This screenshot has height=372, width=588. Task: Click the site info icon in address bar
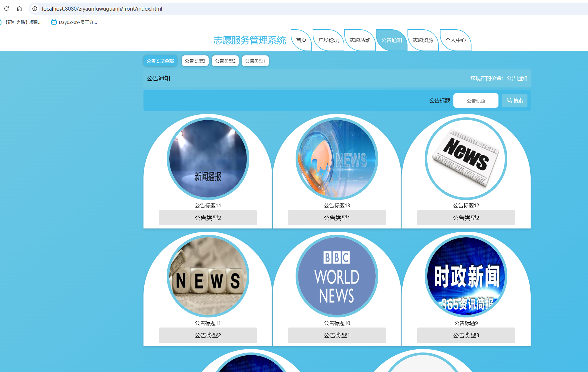coord(34,9)
